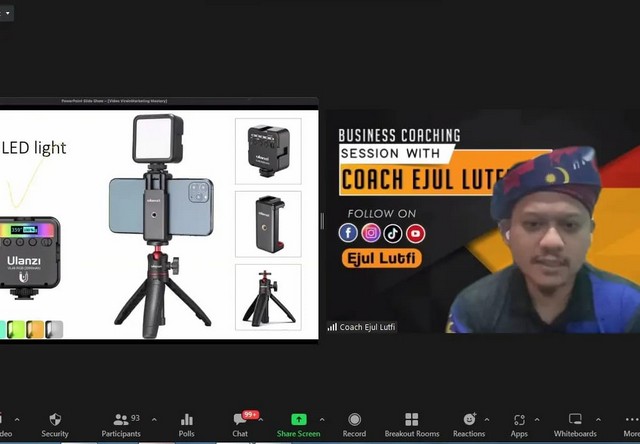Viewport: 640px width, 444px height.
Task: Open the Chat panel
Action: pyautogui.click(x=240, y=424)
